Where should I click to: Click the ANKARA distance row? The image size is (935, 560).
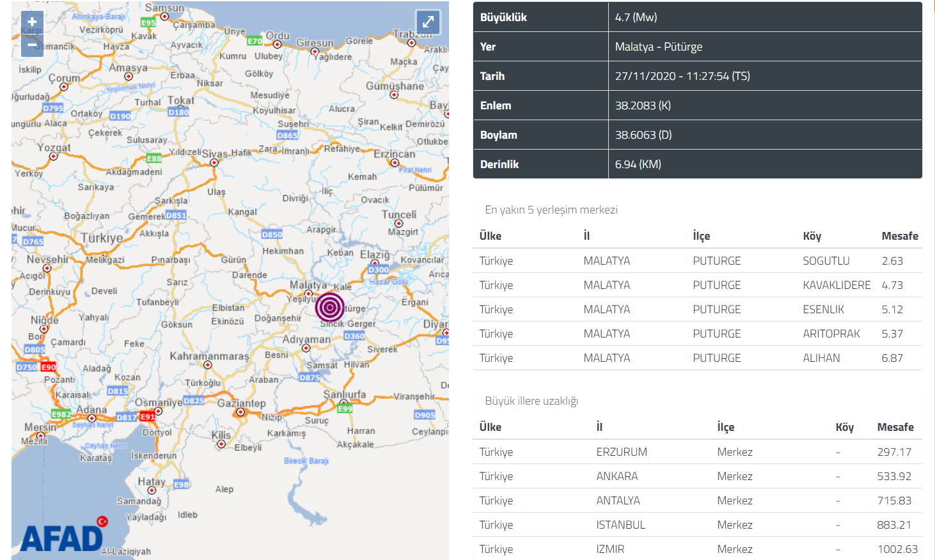click(697, 476)
